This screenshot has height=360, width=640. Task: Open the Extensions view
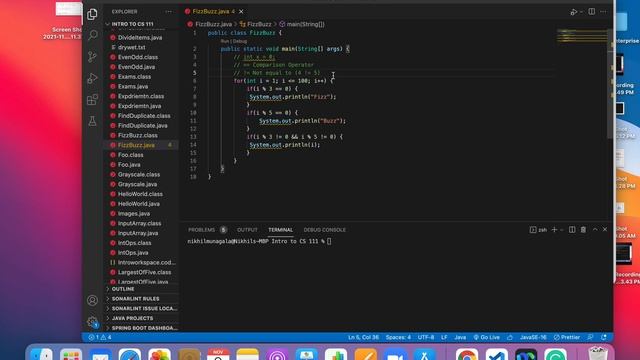92,100
